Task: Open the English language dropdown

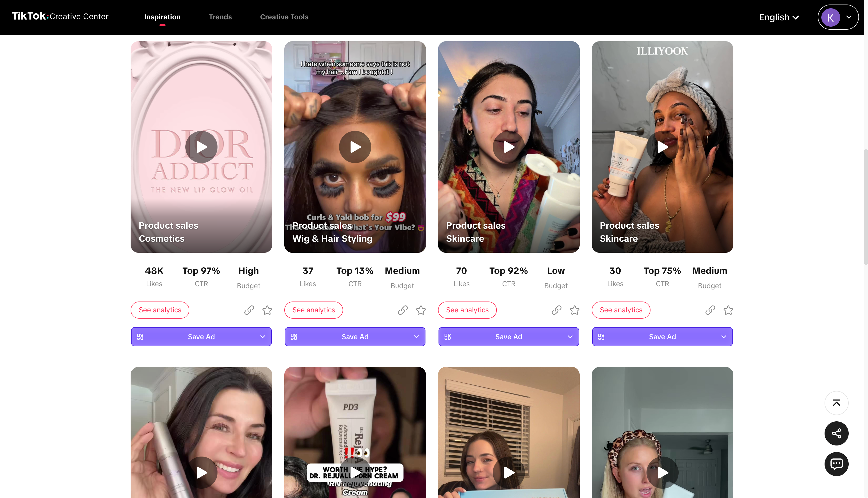Action: coord(779,17)
